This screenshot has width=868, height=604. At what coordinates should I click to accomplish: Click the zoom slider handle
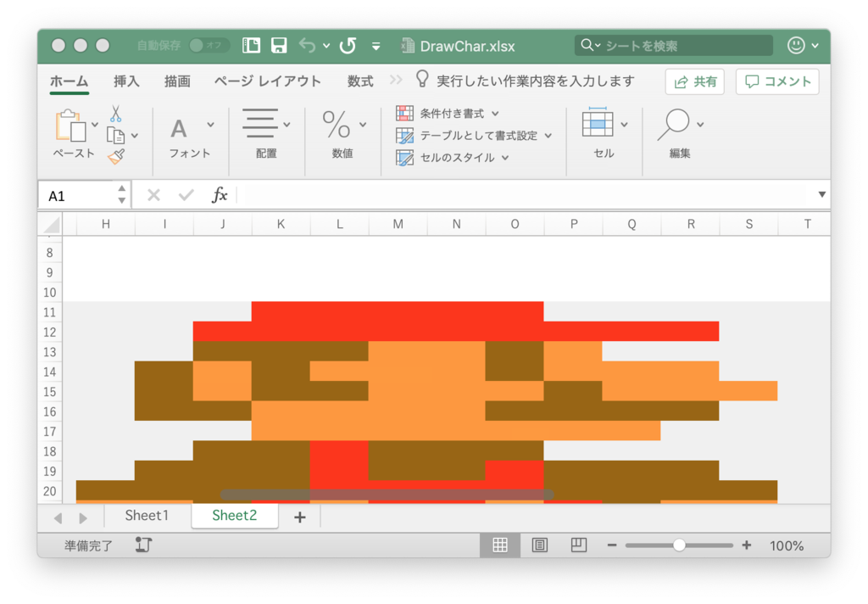click(x=679, y=545)
